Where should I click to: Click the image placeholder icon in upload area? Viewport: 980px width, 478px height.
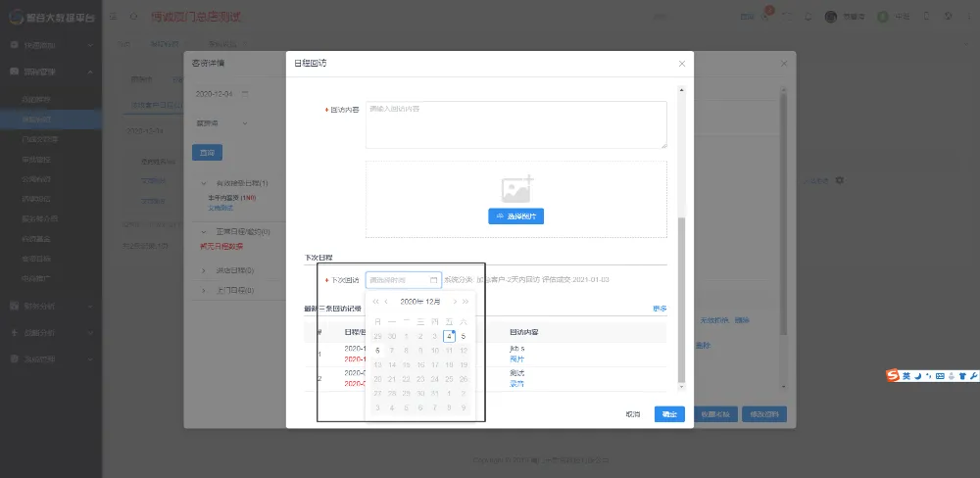(x=516, y=189)
